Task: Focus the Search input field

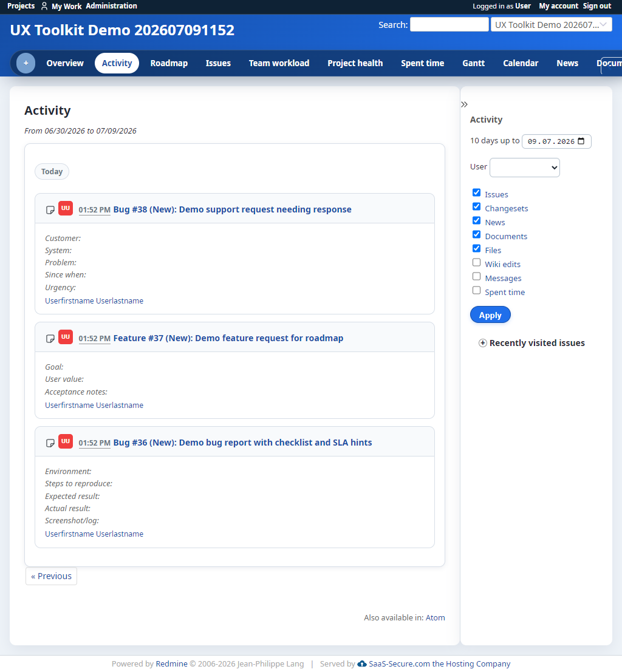Action: 449,24
